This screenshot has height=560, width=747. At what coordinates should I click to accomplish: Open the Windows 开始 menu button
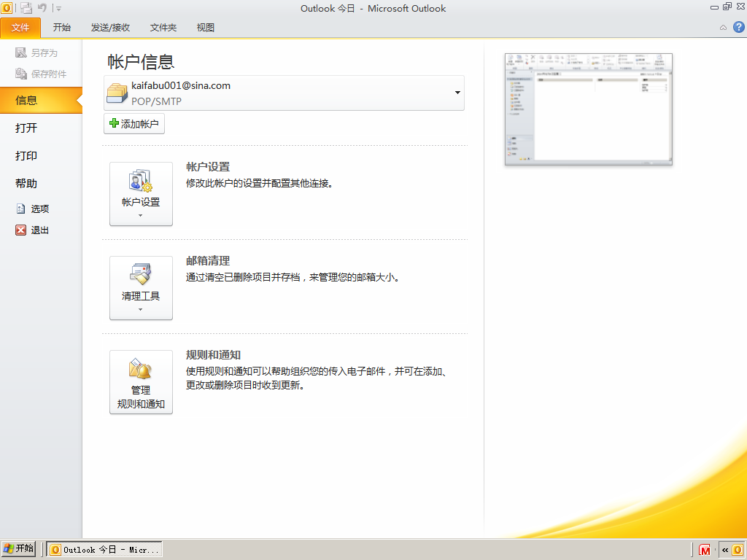(18, 549)
